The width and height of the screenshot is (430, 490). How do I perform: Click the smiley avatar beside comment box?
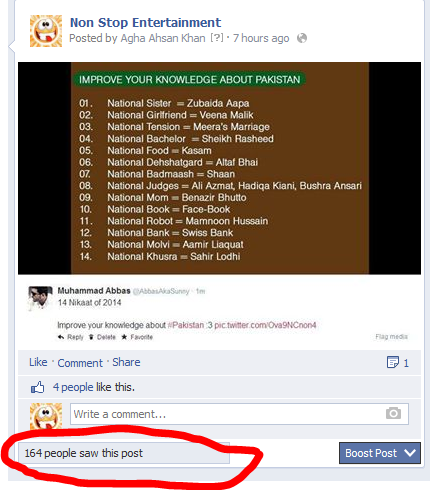(x=46, y=416)
